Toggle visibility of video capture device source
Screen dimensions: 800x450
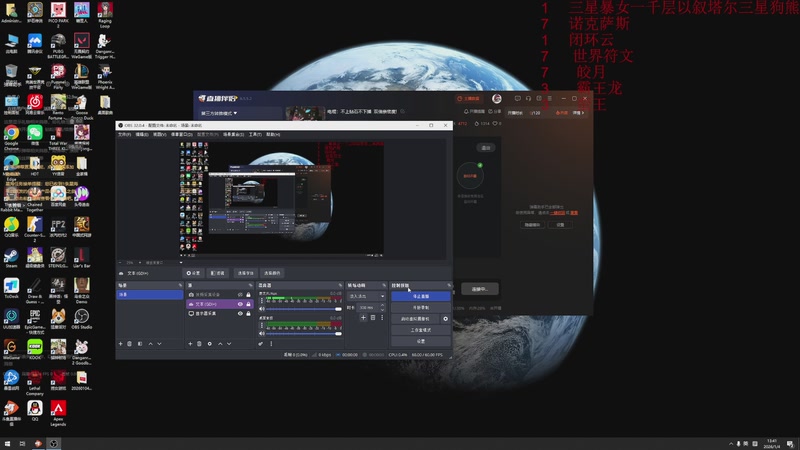[240, 295]
